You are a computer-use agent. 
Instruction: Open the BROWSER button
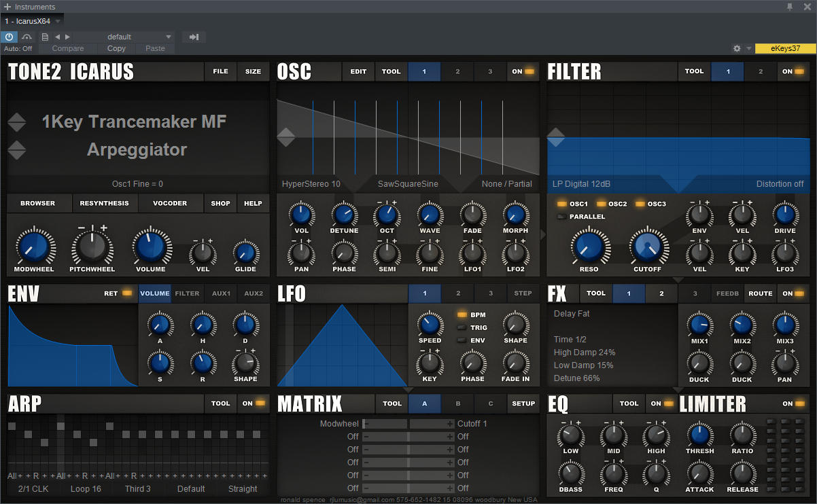coord(38,203)
